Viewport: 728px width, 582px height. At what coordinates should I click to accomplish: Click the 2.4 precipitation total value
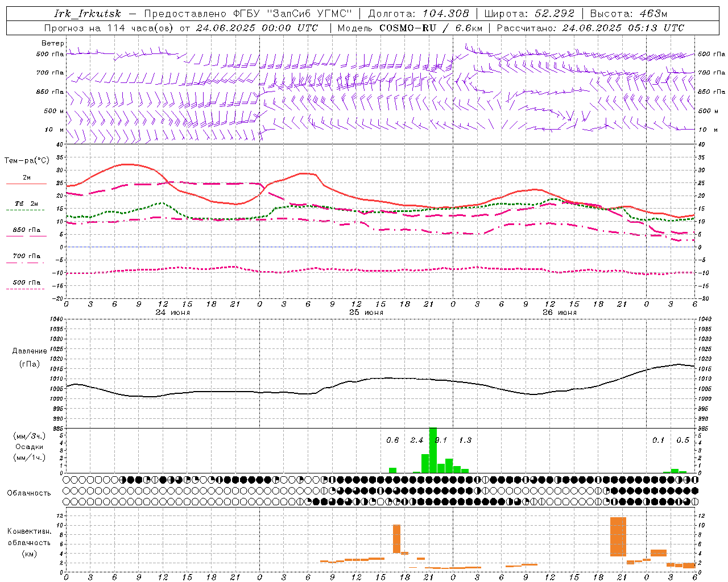(x=417, y=440)
